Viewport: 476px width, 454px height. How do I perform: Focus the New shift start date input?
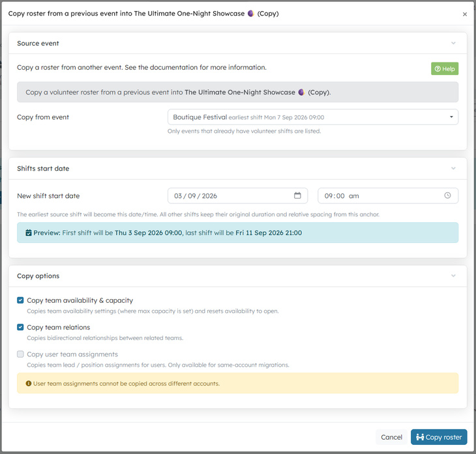[x=237, y=195]
